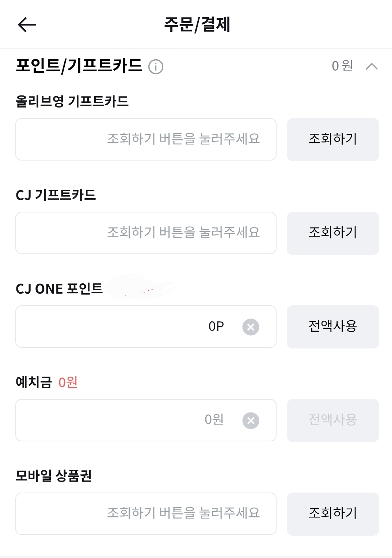Screen dimensions: 392x558
Task: Open the 포인트/기프트카드 info icon
Action: click(156, 67)
